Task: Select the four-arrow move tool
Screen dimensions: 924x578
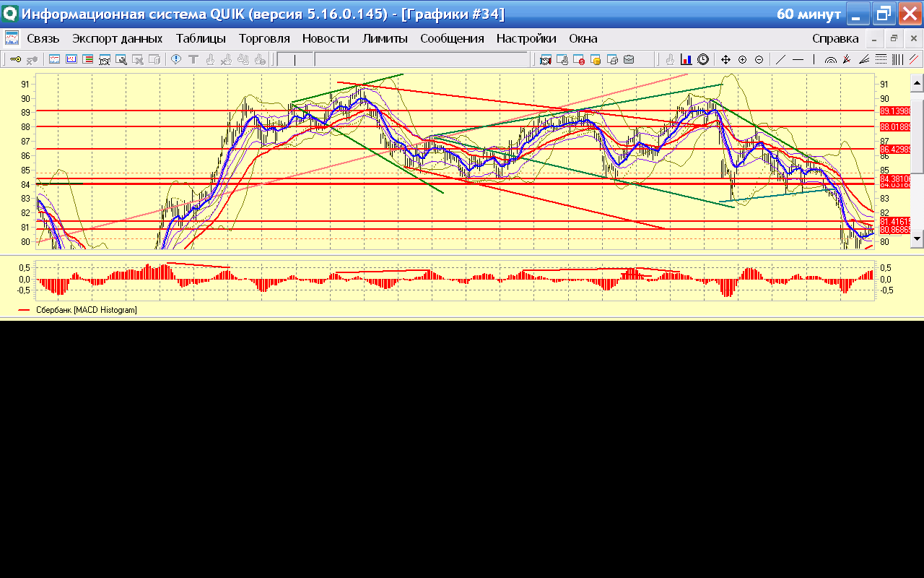Action: (725, 59)
